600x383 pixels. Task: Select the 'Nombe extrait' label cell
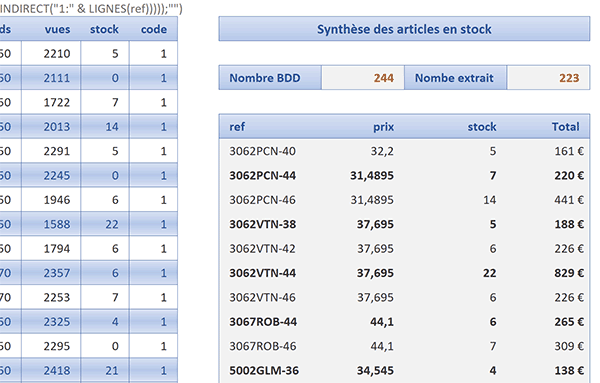coord(455,78)
